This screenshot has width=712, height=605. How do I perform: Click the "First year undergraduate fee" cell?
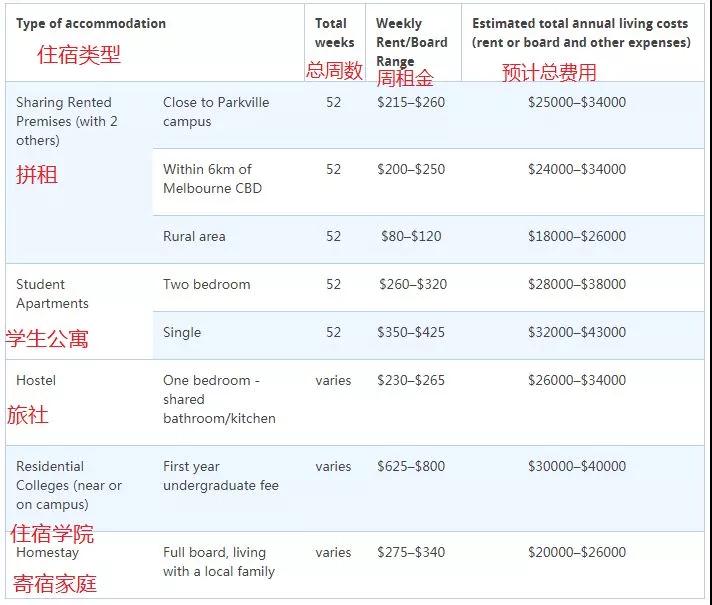pos(221,476)
